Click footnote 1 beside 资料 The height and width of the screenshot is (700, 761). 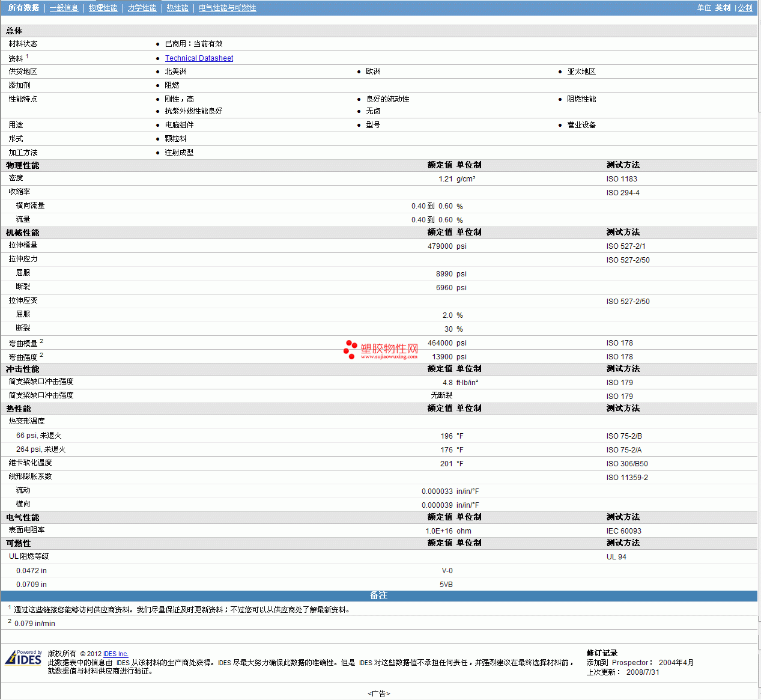pos(27,56)
